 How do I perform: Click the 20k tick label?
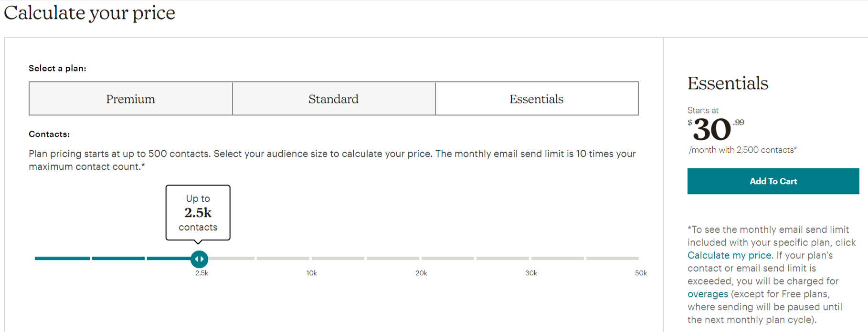421,273
